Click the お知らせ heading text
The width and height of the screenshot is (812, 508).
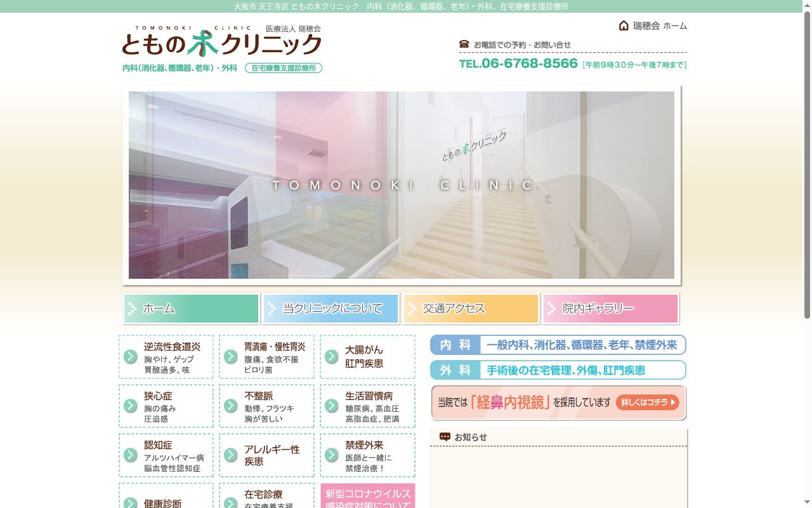tap(471, 437)
